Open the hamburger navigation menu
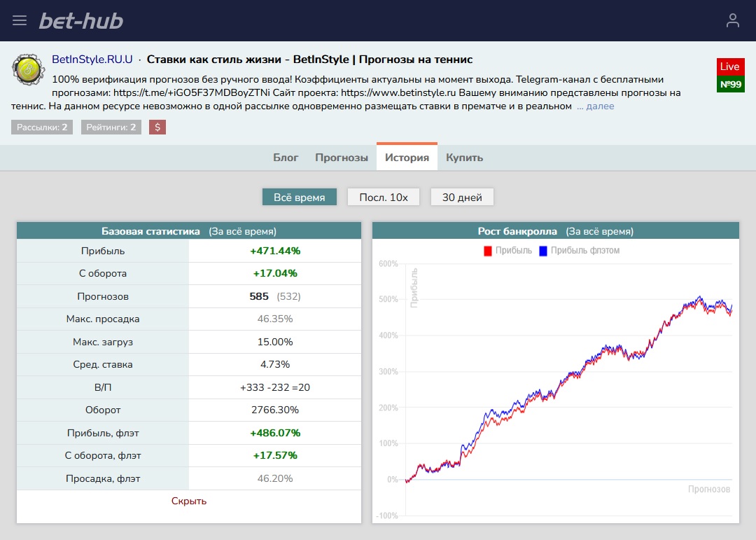The height and width of the screenshot is (540, 756). (20, 20)
